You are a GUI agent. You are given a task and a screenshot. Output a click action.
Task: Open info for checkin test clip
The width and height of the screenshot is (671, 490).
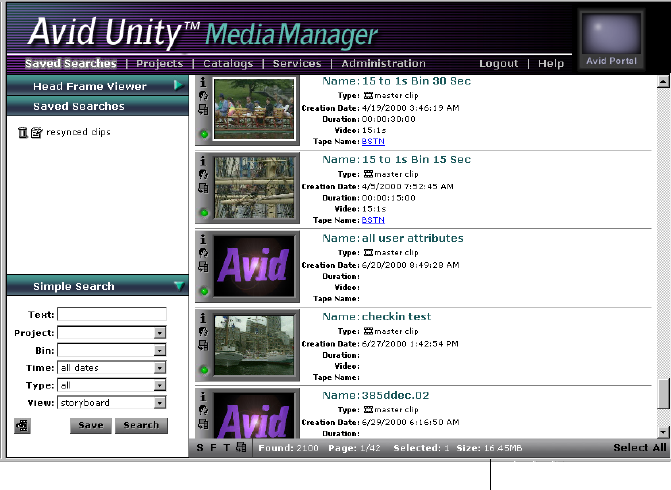(203, 318)
